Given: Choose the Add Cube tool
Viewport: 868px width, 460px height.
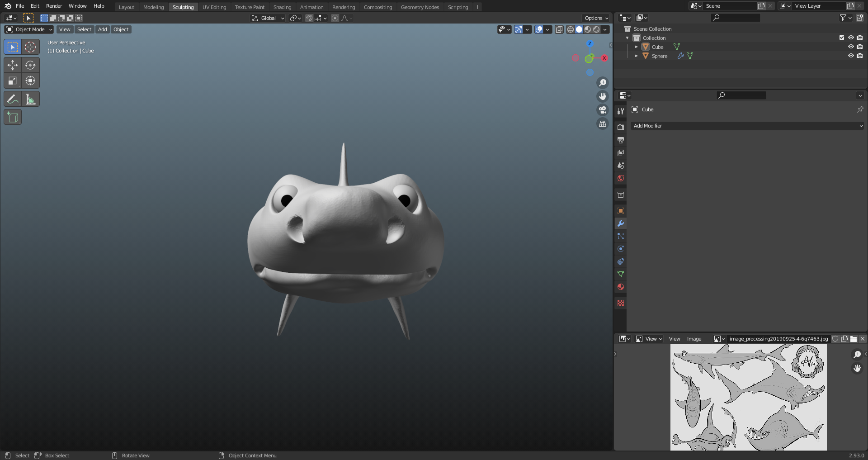Looking at the screenshot, I should pyautogui.click(x=13, y=118).
